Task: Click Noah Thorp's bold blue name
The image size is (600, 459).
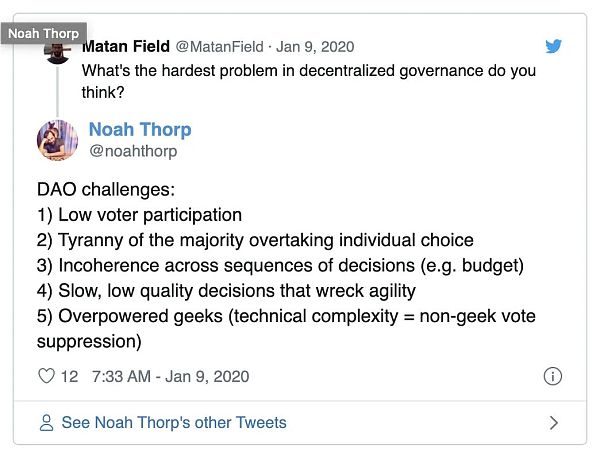Action: (140, 130)
